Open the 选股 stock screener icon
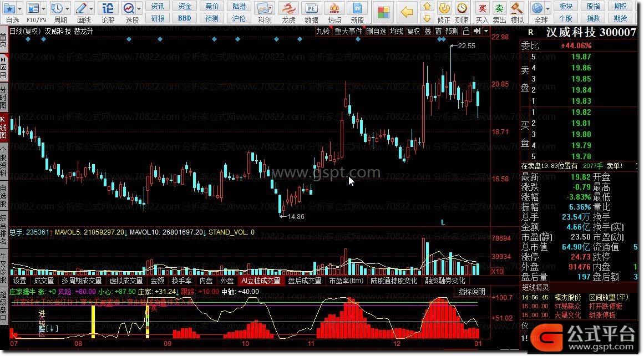644x356 pixels. 129,8
